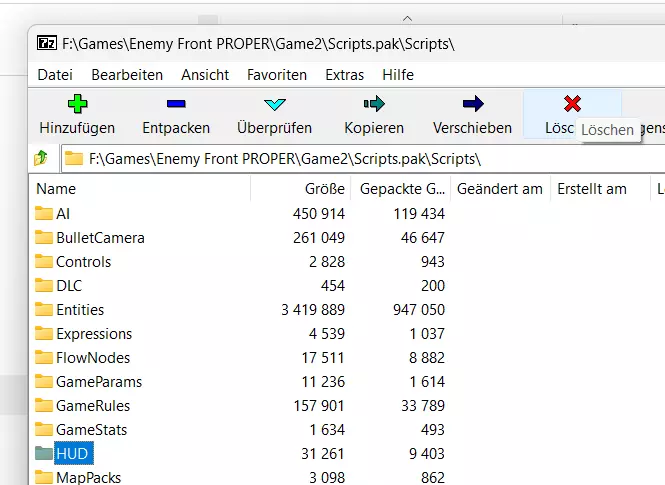Click packed size value 33 789
Viewport: 665px width, 485px height.
point(423,406)
